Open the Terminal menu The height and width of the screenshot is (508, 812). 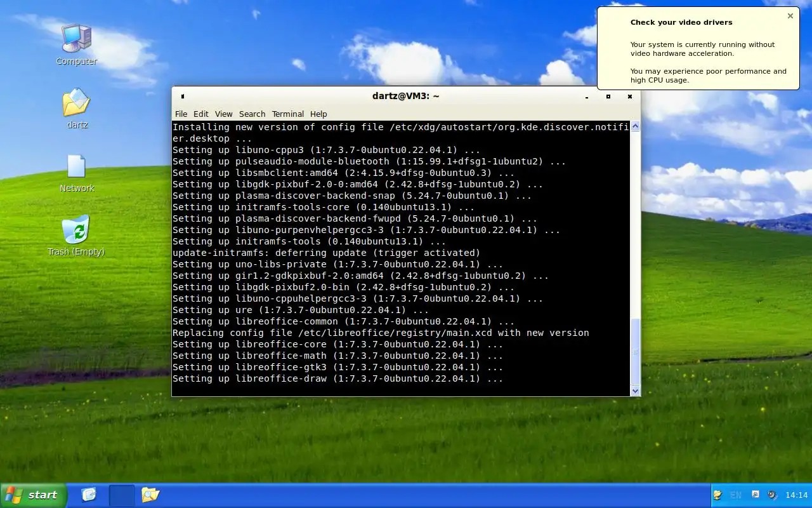[x=288, y=114]
